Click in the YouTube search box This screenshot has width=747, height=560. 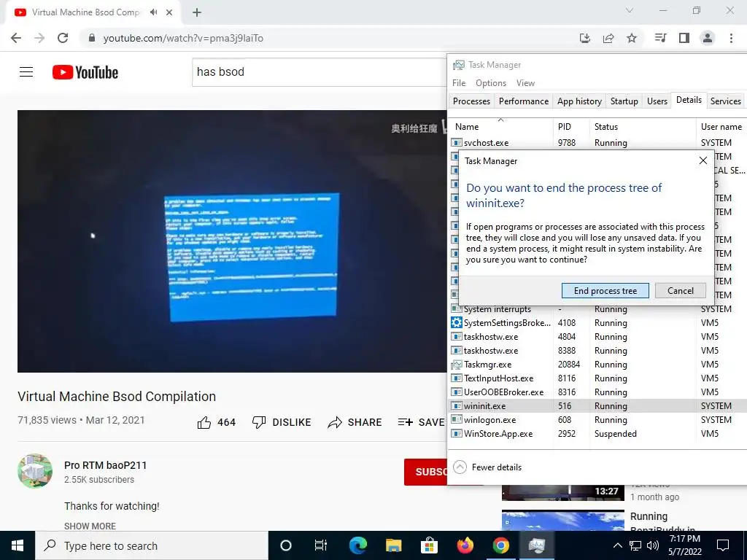(320, 72)
